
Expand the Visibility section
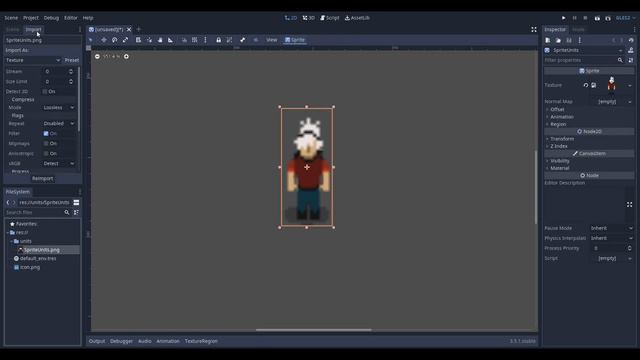pyautogui.click(x=560, y=161)
